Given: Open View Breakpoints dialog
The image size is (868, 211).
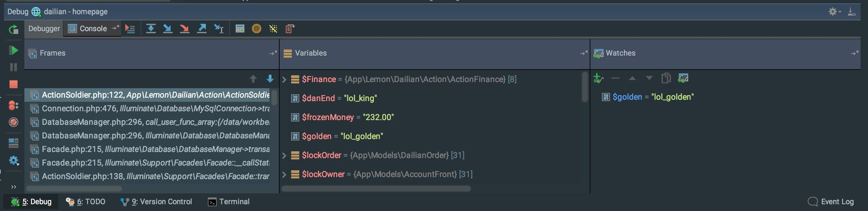Looking at the screenshot, I should pos(13,105).
